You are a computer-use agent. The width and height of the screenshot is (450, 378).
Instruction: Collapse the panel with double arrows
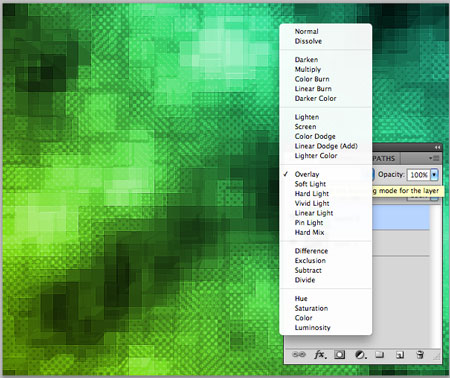[x=438, y=147]
